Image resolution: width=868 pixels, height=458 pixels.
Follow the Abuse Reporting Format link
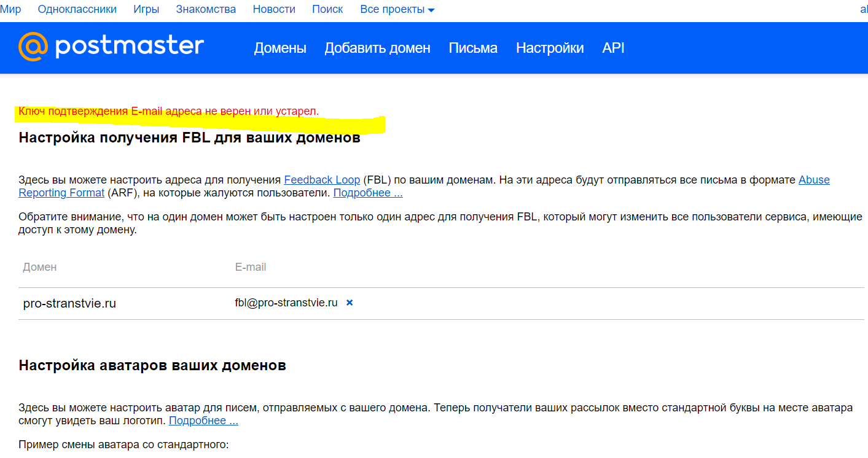click(x=813, y=180)
